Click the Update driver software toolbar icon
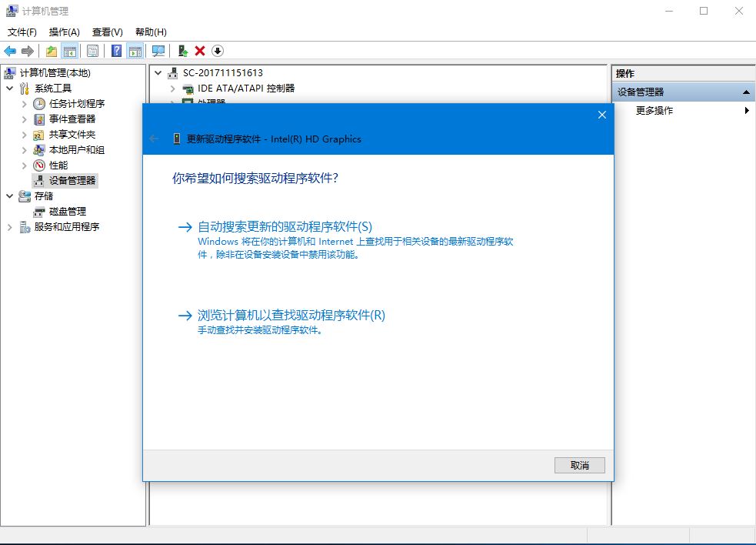This screenshot has width=756, height=545. click(183, 51)
